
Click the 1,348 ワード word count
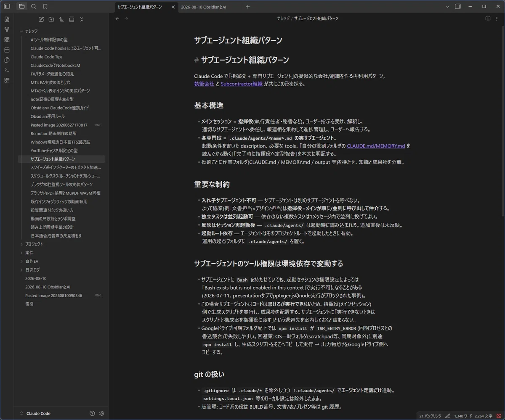[463, 416]
